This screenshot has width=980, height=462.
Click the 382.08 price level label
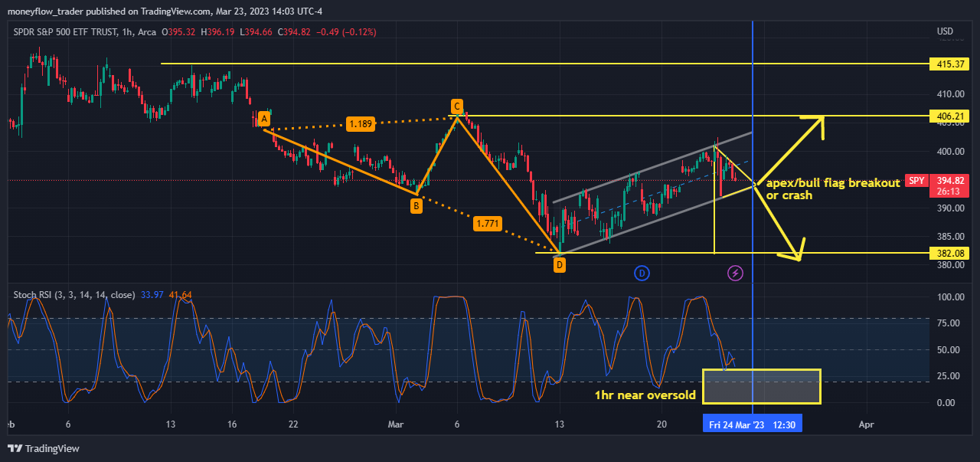tap(948, 253)
